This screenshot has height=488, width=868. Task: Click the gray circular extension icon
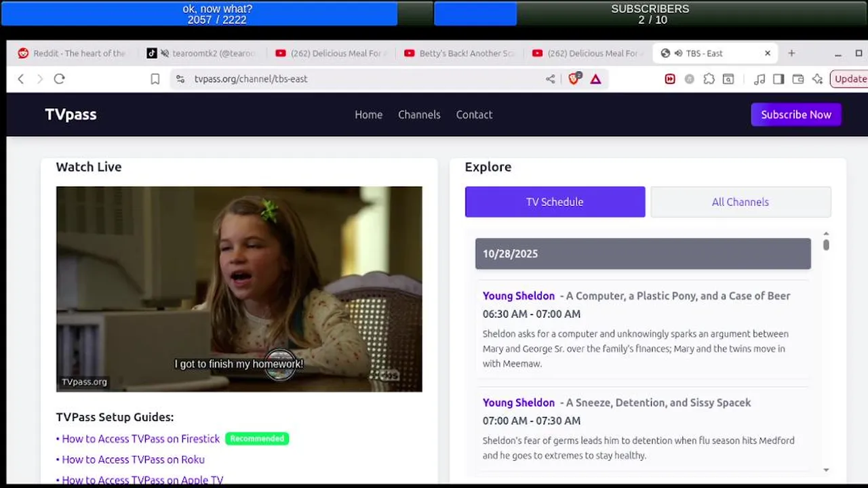pyautogui.click(x=689, y=79)
